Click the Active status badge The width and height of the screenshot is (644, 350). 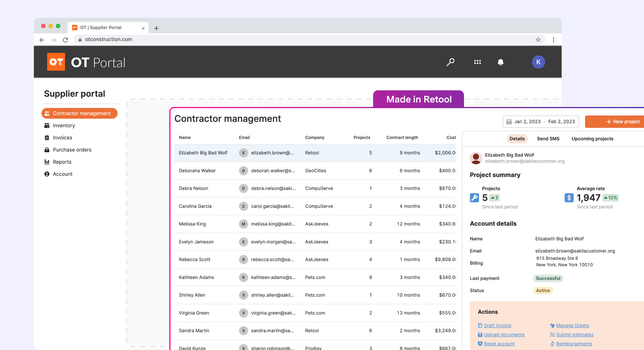[543, 291]
